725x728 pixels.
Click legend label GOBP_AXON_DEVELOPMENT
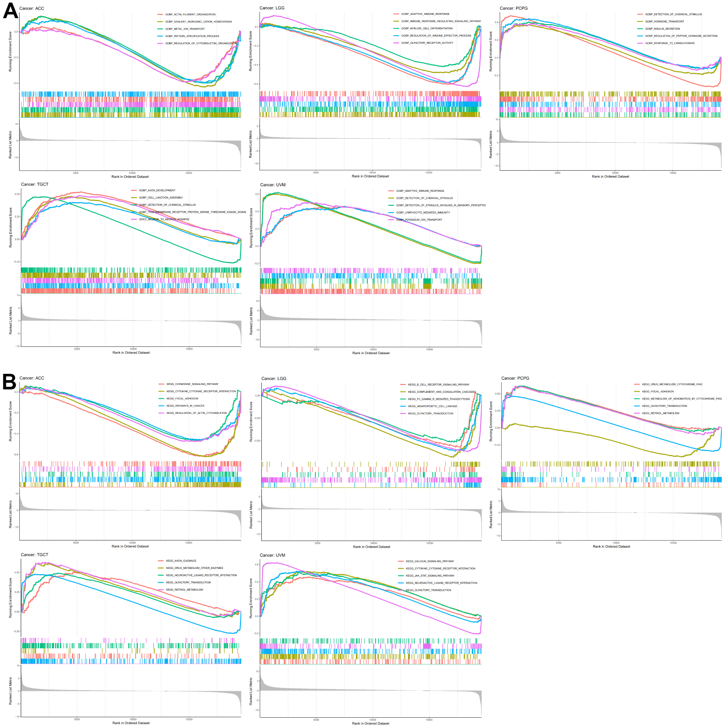coord(157,190)
